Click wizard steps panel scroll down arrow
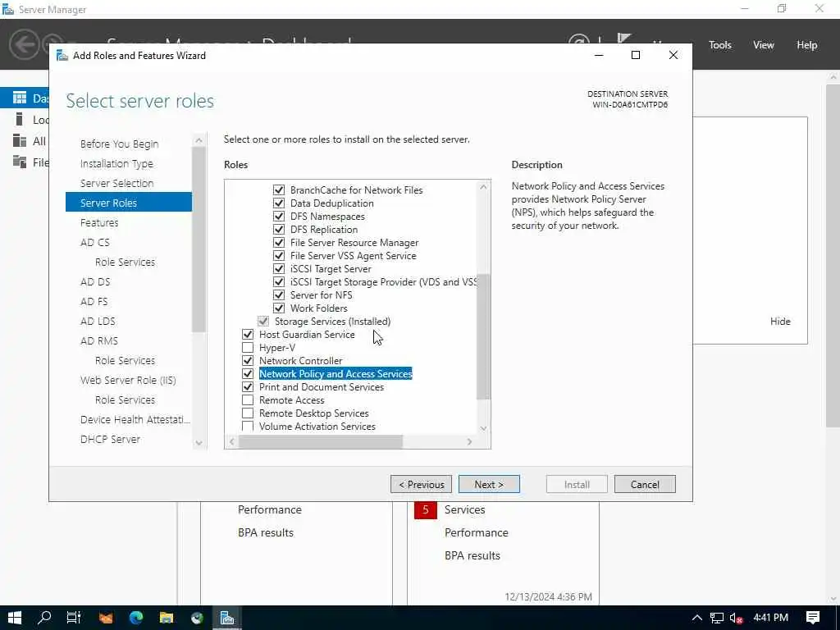 pos(199,442)
